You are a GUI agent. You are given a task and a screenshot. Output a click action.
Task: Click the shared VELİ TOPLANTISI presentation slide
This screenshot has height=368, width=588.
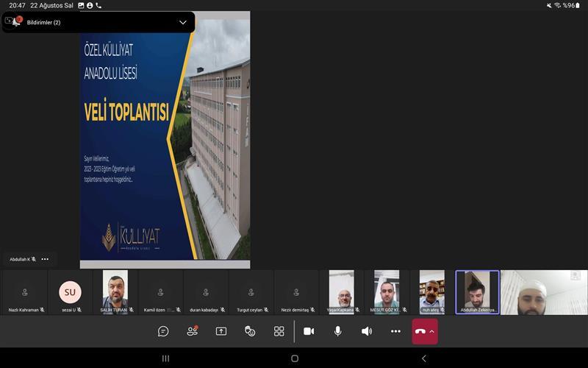(x=165, y=140)
